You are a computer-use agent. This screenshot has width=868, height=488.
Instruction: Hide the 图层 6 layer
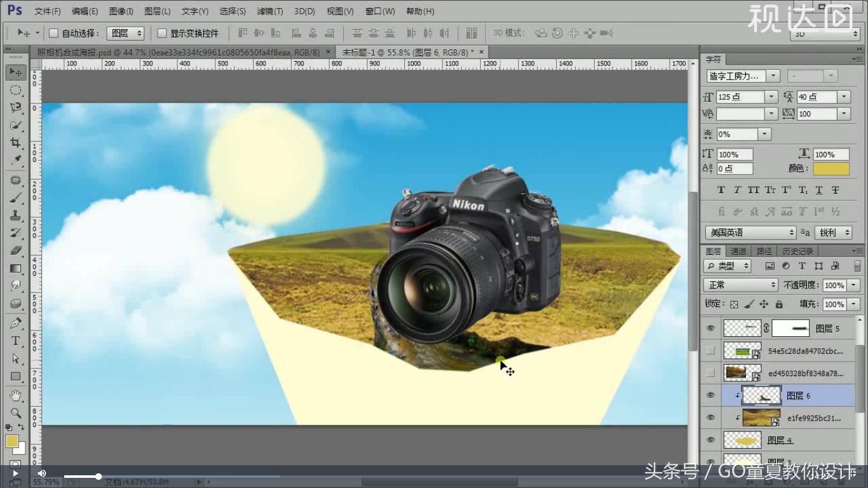coord(710,395)
